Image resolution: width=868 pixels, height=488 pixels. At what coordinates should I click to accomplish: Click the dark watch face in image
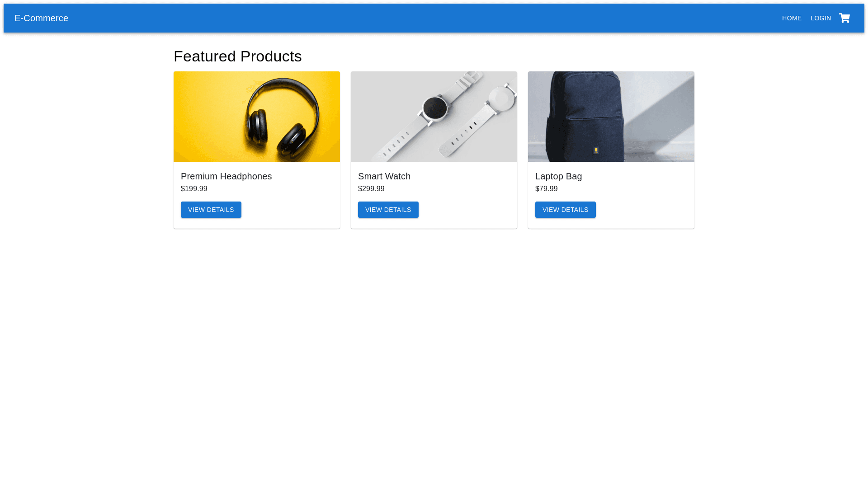(435, 108)
